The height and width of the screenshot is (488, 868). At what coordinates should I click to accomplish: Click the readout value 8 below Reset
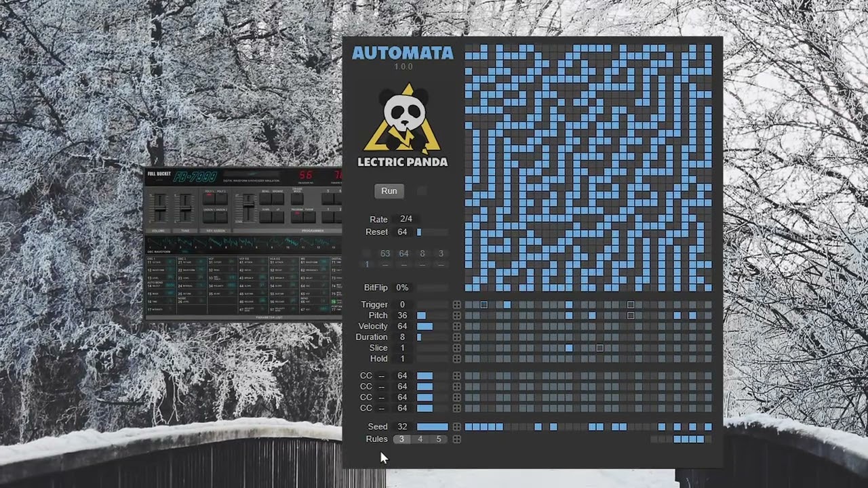pos(422,253)
